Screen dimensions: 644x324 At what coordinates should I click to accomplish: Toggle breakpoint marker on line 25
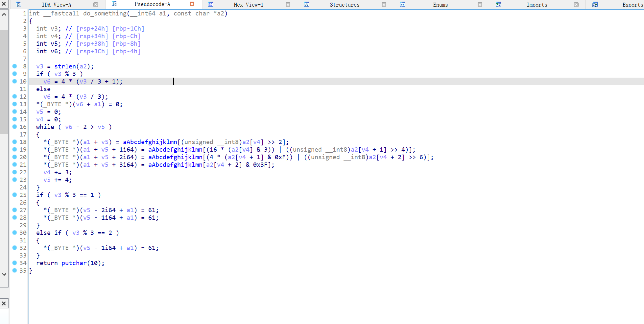click(15, 195)
